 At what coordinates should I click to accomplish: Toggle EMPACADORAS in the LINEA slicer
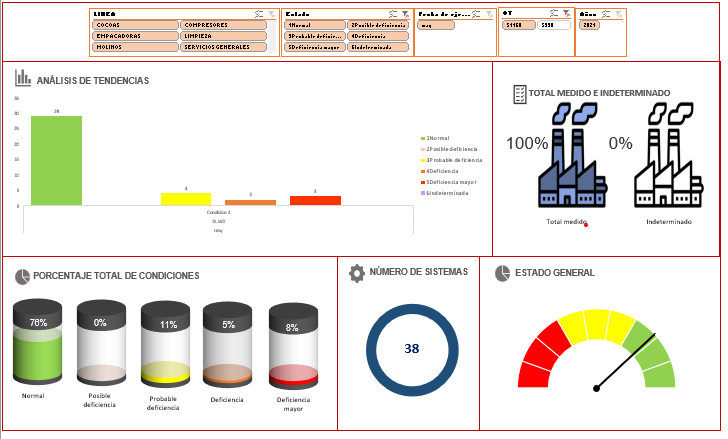point(135,36)
